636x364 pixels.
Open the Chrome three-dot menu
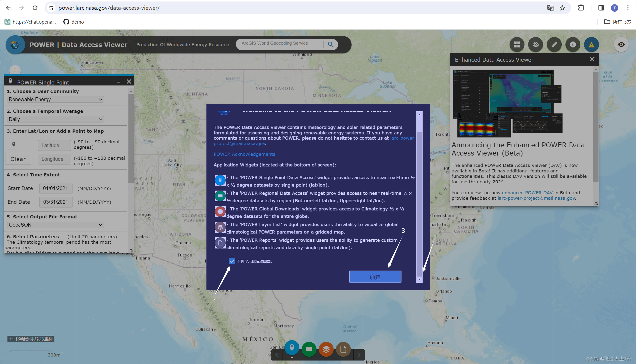click(628, 8)
